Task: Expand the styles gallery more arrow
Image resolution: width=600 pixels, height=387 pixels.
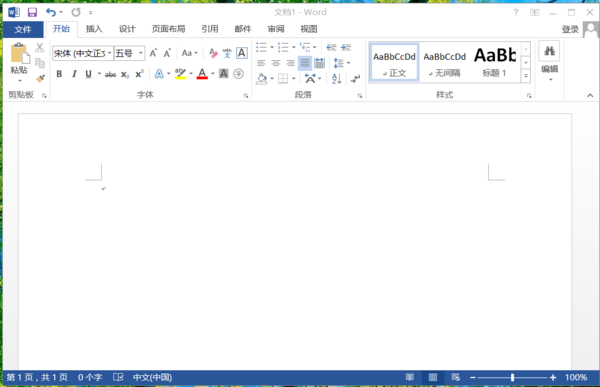Action: point(526,76)
